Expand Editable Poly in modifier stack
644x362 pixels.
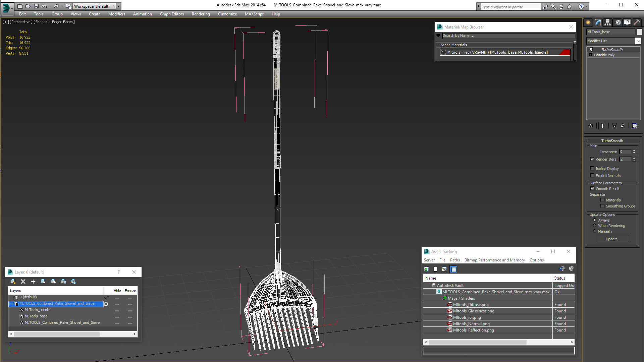[590, 55]
